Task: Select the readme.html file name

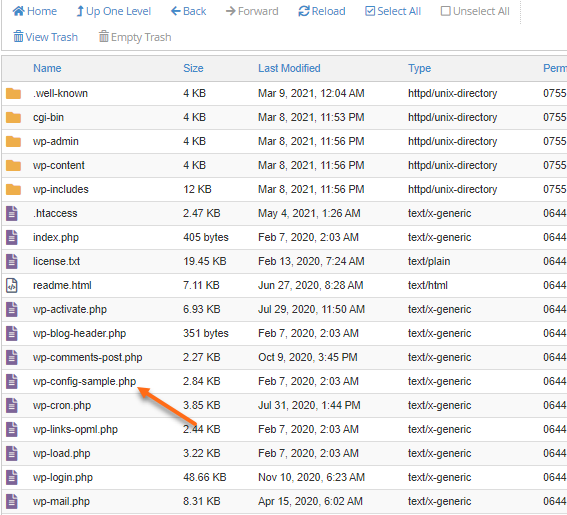Action: [62, 285]
